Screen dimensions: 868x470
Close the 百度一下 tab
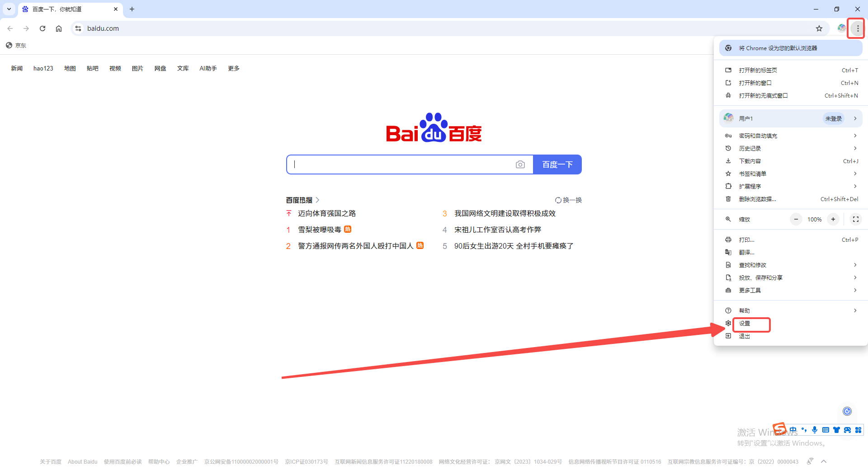click(116, 9)
